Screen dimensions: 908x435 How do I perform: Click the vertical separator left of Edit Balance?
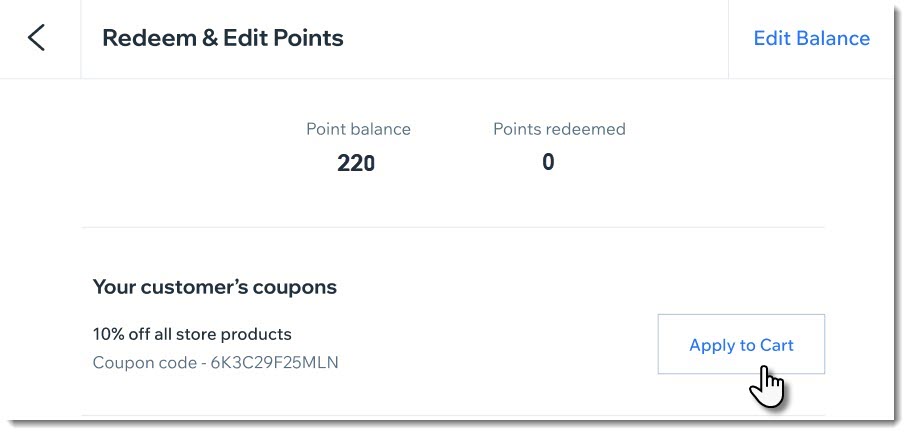728,39
